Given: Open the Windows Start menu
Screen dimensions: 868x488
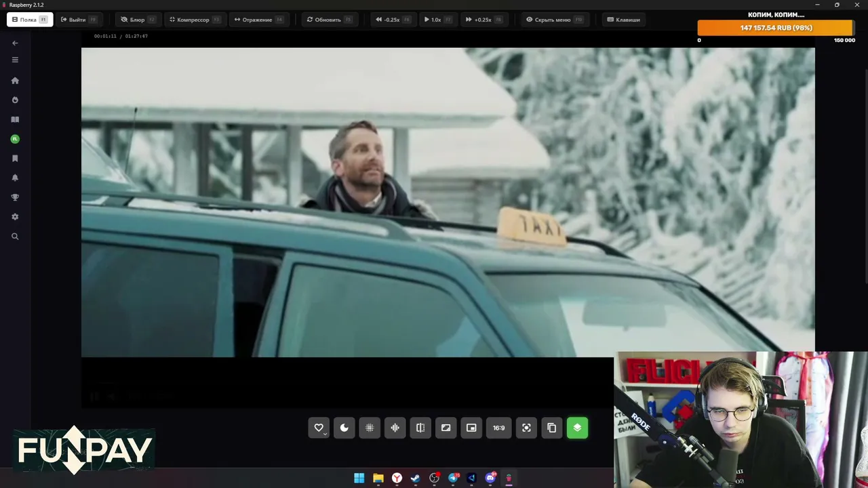Looking at the screenshot, I should [x=359, y=478].
